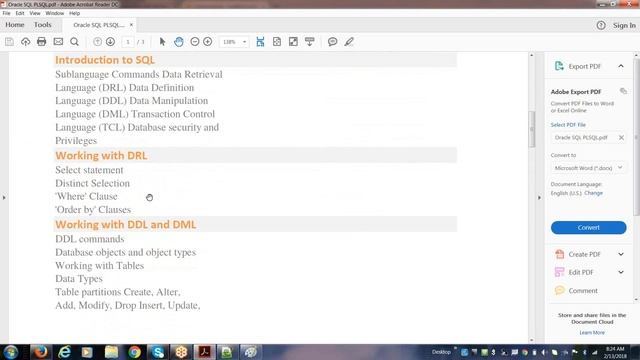The width and height of the screenshot is (640, 360).
Task: Expand the left navigation pane arrow
Action: (x=4, y=198)
